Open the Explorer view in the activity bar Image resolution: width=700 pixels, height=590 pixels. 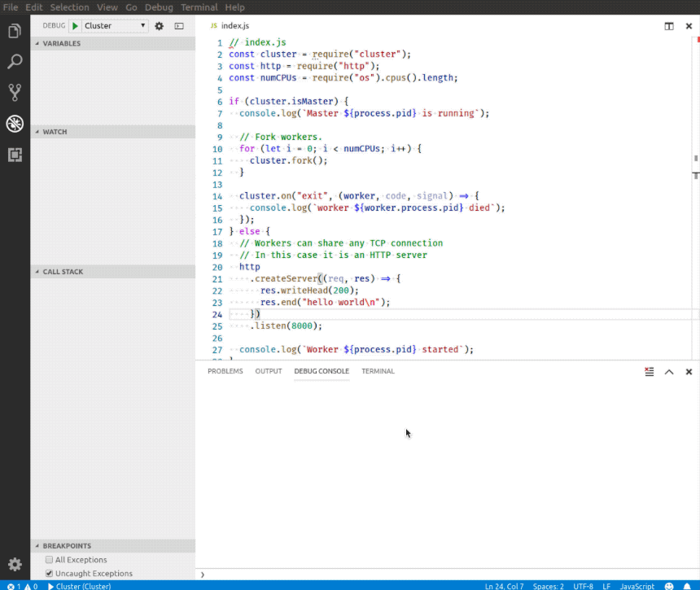click(15, 30)
